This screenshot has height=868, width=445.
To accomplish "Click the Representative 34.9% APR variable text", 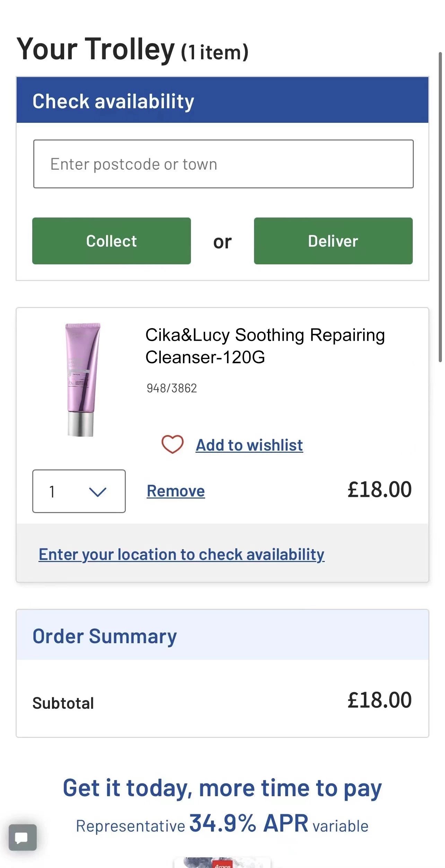I will click(222, 824).
